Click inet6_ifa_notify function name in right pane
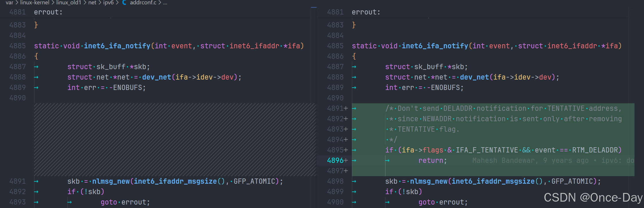This screenshot has height=208, width=644. pyautogui.click(x=435, y=46)
